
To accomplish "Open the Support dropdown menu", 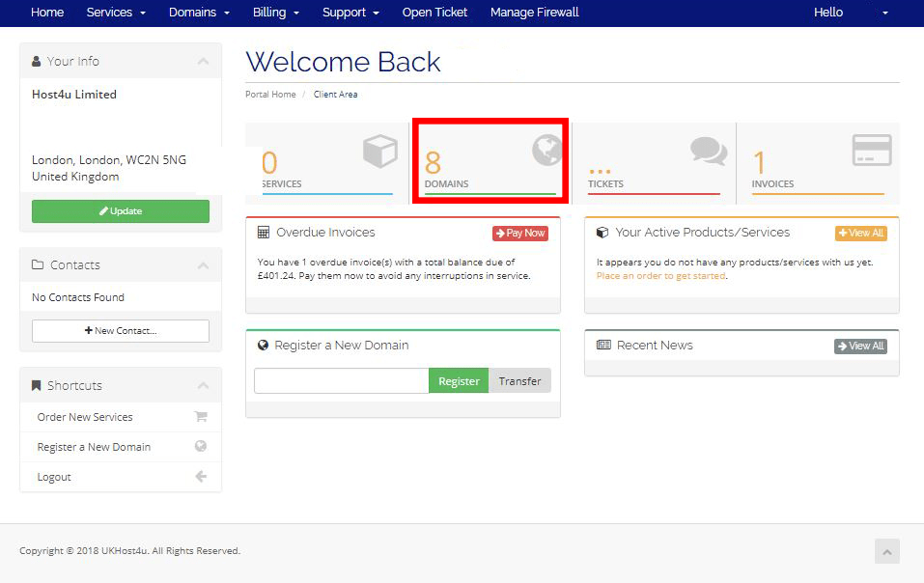I will coord(350,13).
